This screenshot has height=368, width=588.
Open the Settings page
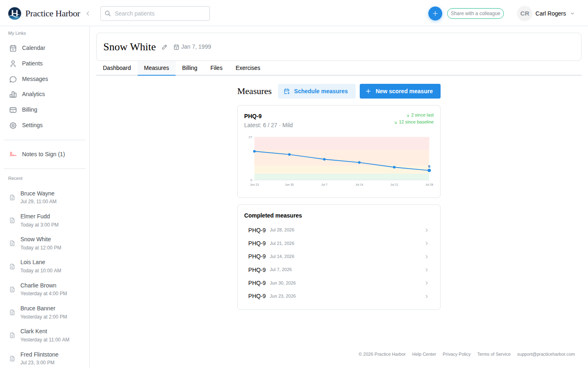tap(45, 125)
